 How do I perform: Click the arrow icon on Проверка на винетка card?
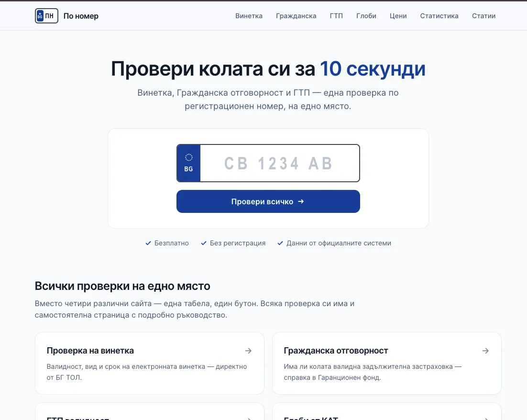[x=248, y=351]
